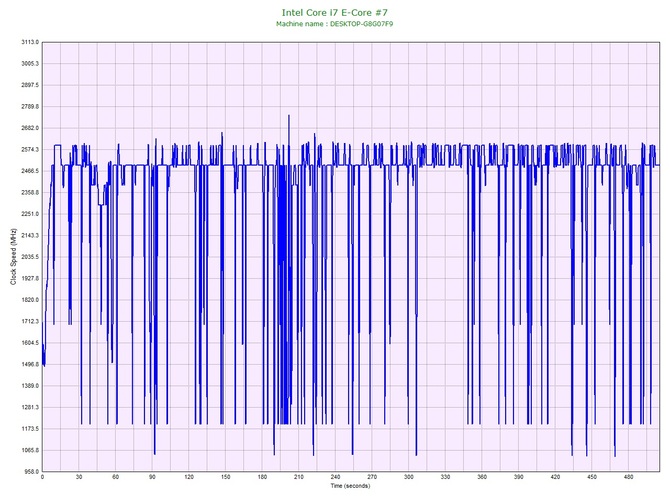Image resolution: width=670 pixels, height=503 pixels.
Task: Click the 1496.8 y-axis value
Action: pyautogui.click(x=30, y=365)
